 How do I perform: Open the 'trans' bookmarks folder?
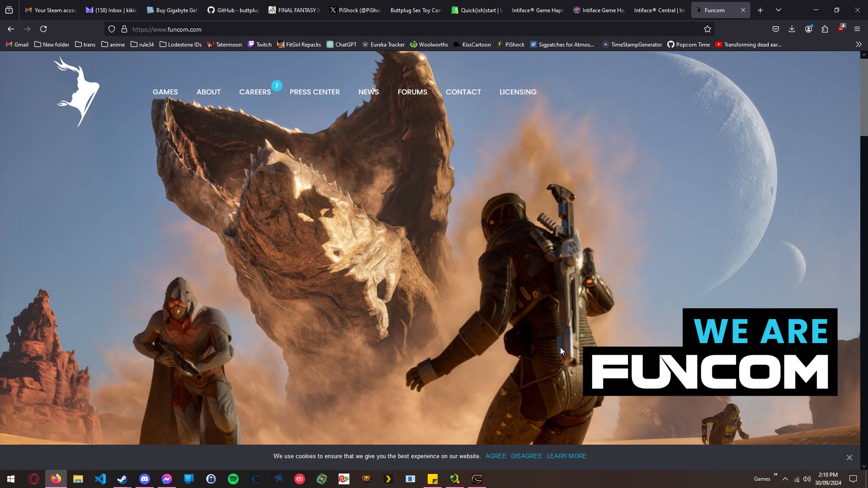coord(85,44)
